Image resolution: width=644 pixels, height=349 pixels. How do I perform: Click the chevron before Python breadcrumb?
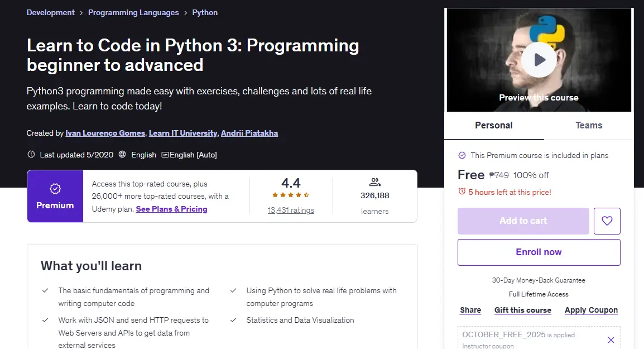pos(186,13)
